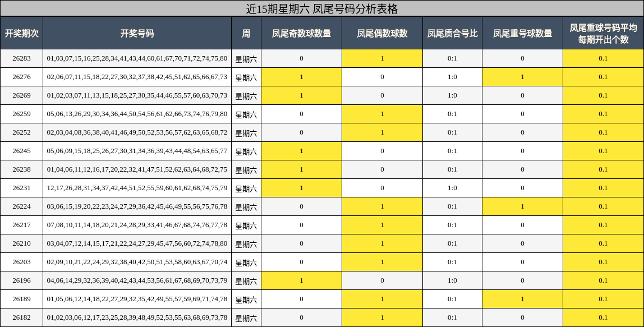The width and height of the screenshot is (644, 327).
Task: Click the 凤尾重球号码平均每期开出个数 header
Action: (603, 33)
